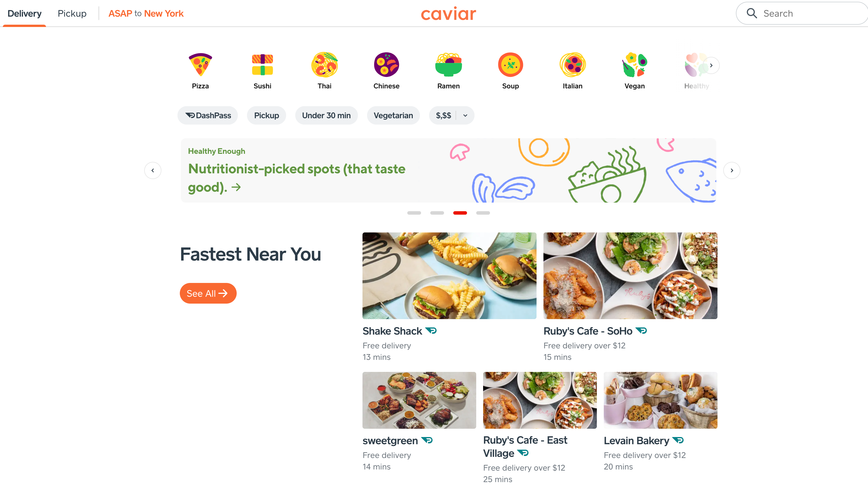The height and width of the screenshot is (493, 868).
Task: Select the Pizza cuisine icon
Action: [x=200, y=64]
